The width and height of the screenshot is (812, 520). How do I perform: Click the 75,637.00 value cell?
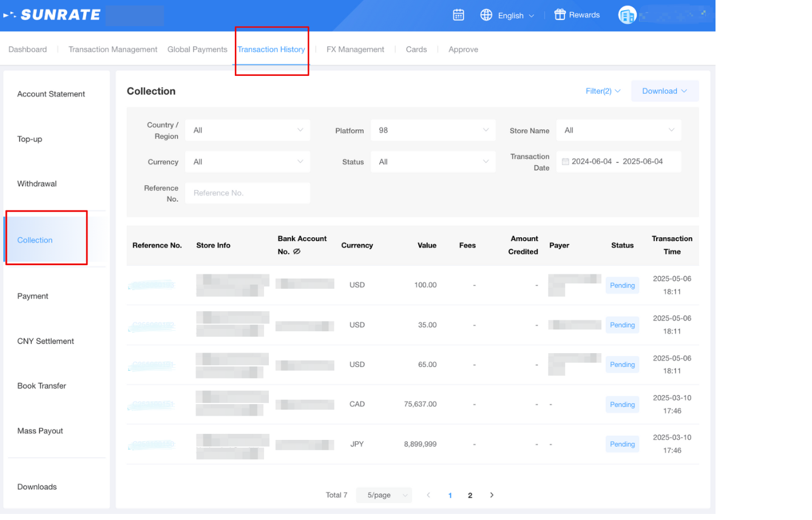pyautogui.click(x=420, y=404)
